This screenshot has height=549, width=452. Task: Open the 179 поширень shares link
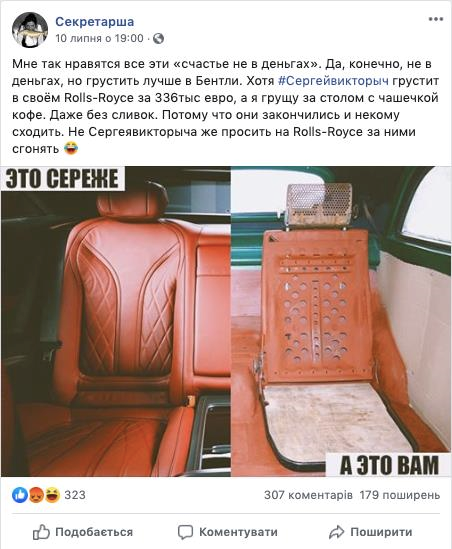[400, 495]
